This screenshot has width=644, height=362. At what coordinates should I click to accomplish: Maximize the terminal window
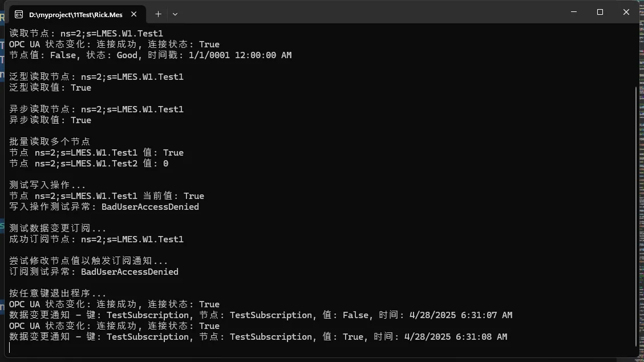[x=600, y=12]
